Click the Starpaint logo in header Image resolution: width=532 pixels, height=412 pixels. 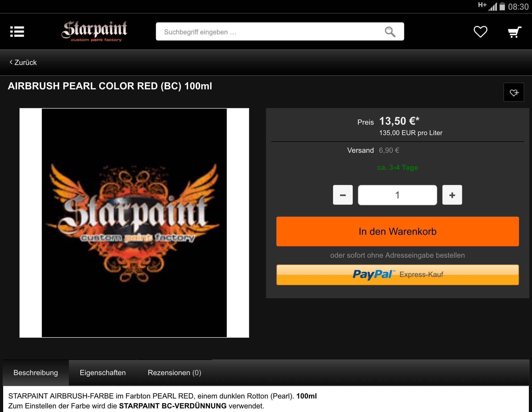click(x=94, y=31)
